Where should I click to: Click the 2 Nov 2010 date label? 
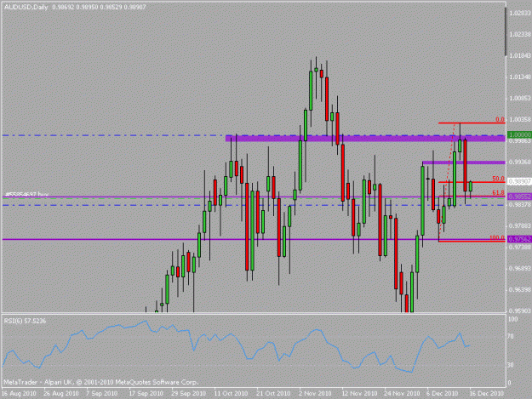315,393
